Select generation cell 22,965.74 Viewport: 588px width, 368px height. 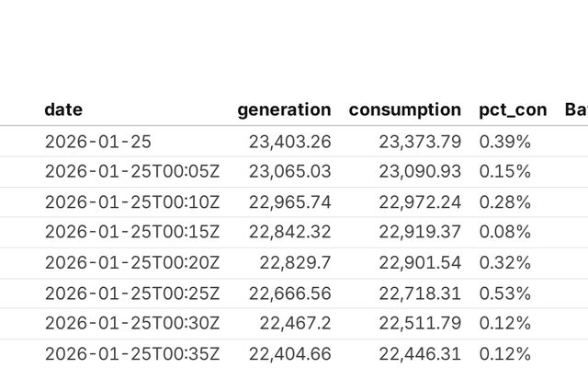pos(289,202)
